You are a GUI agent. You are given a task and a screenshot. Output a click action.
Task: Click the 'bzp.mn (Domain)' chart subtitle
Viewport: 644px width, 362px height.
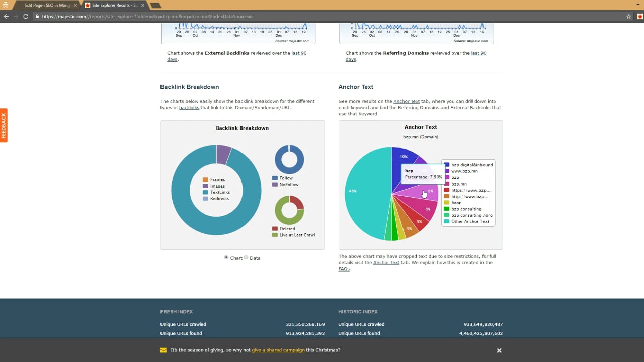pos(421,137)
